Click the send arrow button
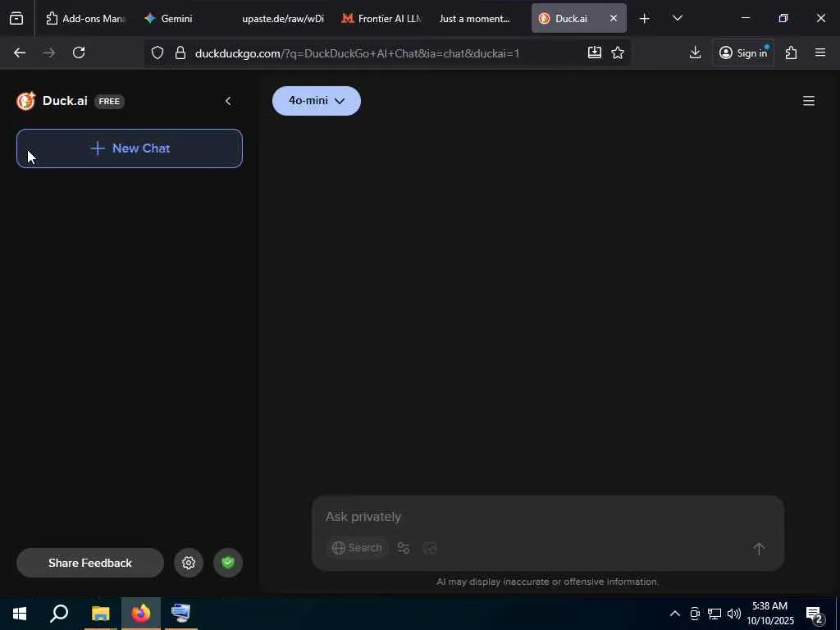This screenshot has height=630, width=840. pos(759,548)
